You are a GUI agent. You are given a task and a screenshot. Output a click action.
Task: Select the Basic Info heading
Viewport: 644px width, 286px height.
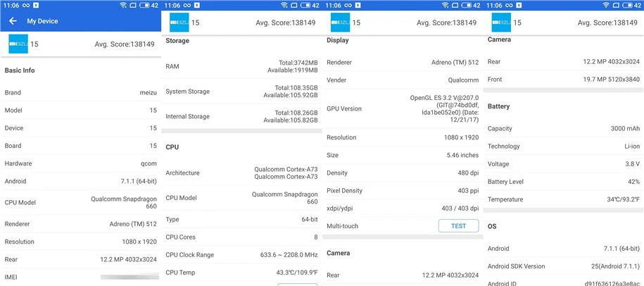(20, 70)
